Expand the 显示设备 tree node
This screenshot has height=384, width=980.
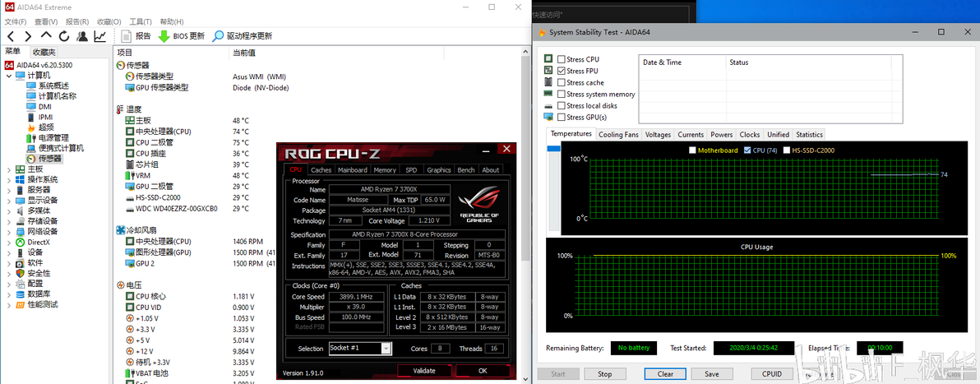pos(9,201)
